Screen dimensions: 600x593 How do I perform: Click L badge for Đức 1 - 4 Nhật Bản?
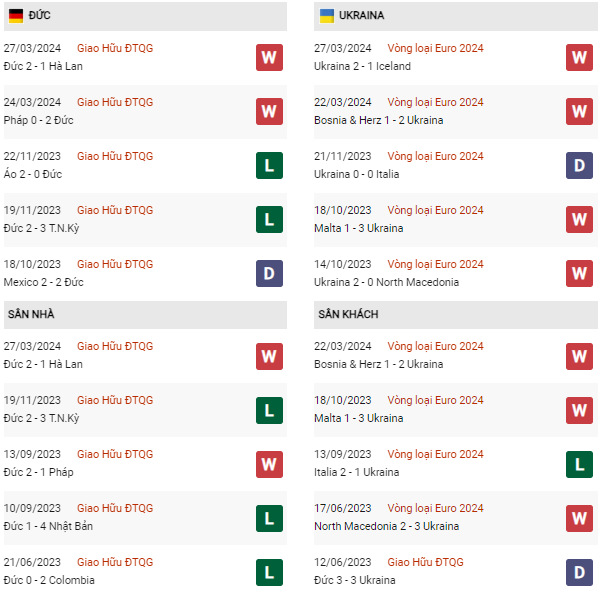coord(269,517)
